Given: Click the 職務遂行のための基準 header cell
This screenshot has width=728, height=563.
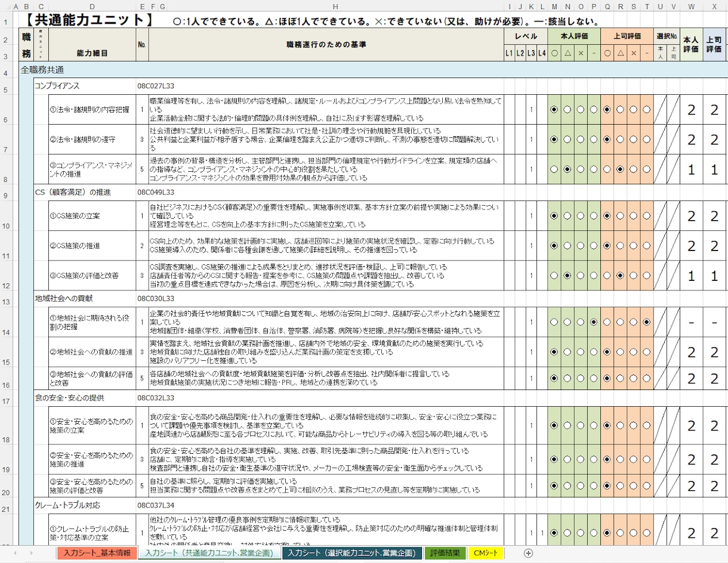Looking at the screenshot, I should point(326,45).
